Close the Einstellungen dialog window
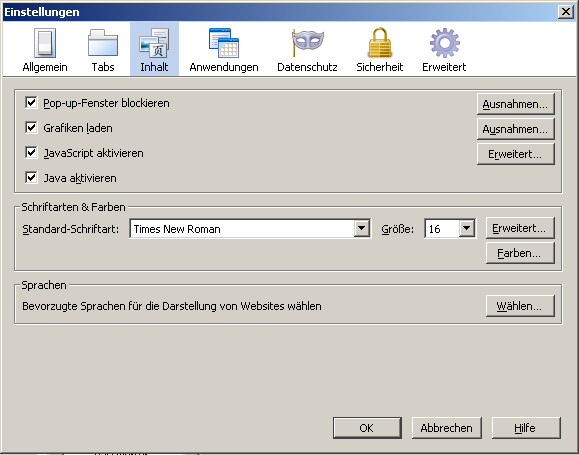 coord(566,12)
